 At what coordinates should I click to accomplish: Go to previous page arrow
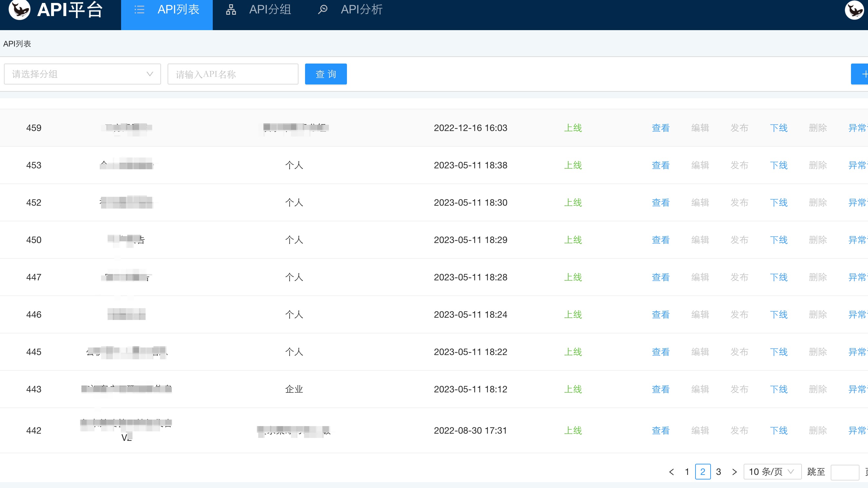click(671, 472)
